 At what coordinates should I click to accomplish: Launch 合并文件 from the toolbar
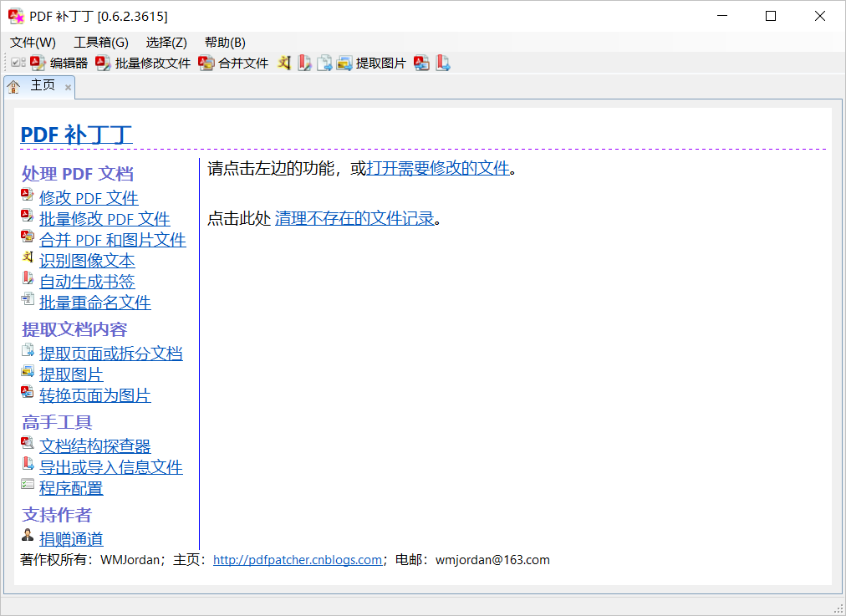(234, 63)
